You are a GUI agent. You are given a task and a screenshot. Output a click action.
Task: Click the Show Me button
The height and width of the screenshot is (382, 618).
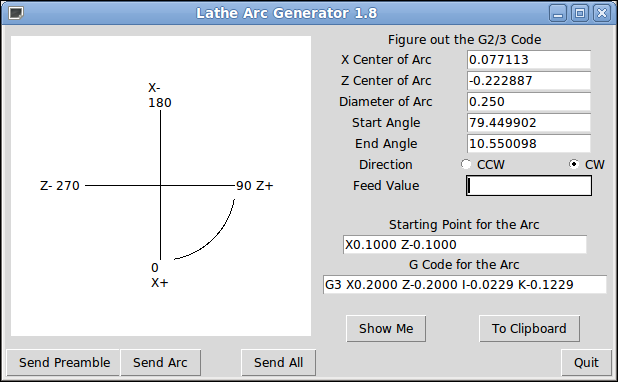(386, 328)
